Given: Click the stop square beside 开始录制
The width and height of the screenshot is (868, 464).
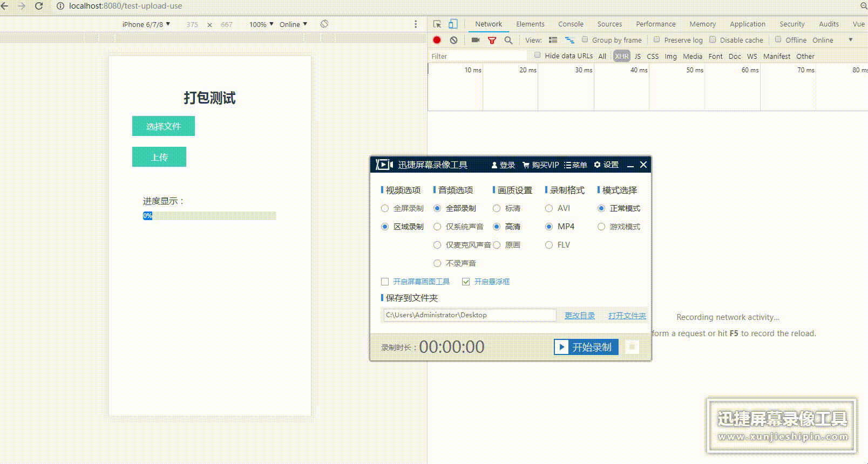Looking at the screenshot, I should [632, 347].
